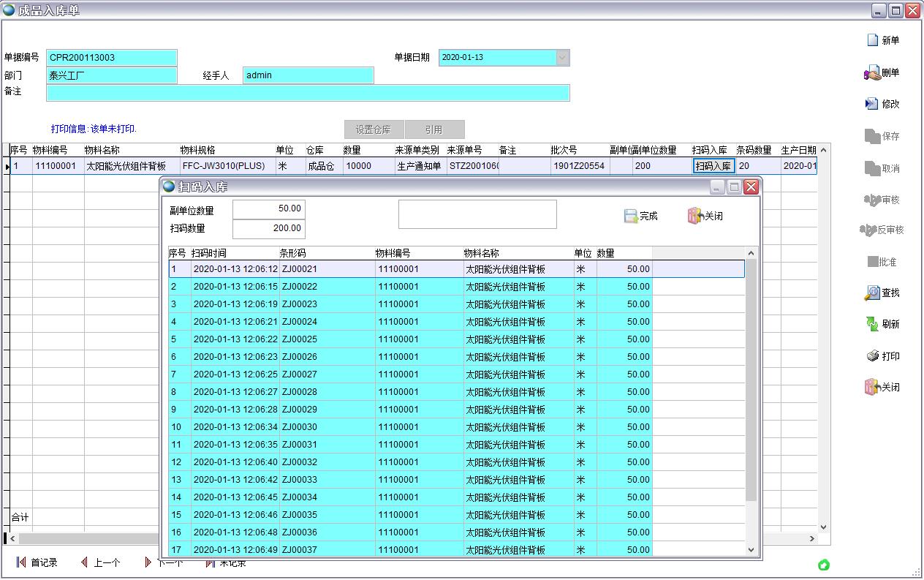Screen dimensions: 924x580
Task: Open the 单据日期 date dropdown
Action: point(562,58)
